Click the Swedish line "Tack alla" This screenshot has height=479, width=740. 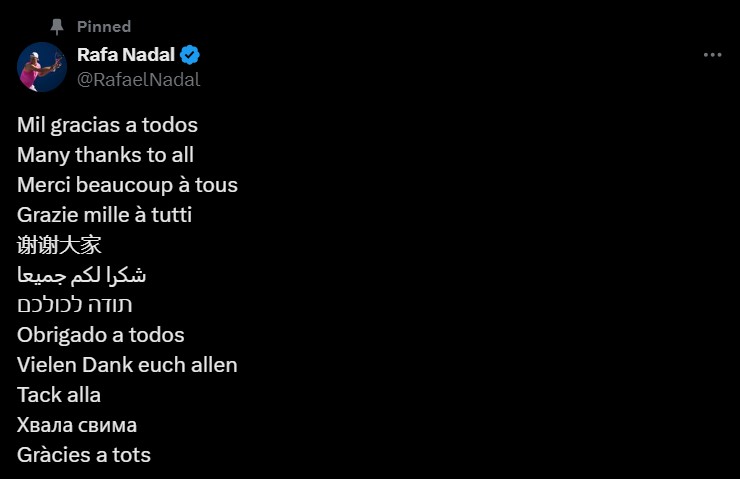tap(59, 395)
